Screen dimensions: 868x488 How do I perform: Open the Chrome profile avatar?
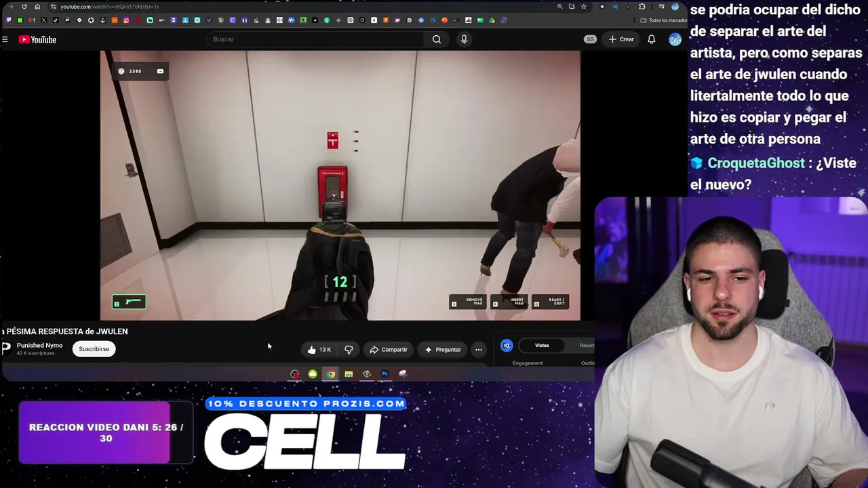pos(675,7)
